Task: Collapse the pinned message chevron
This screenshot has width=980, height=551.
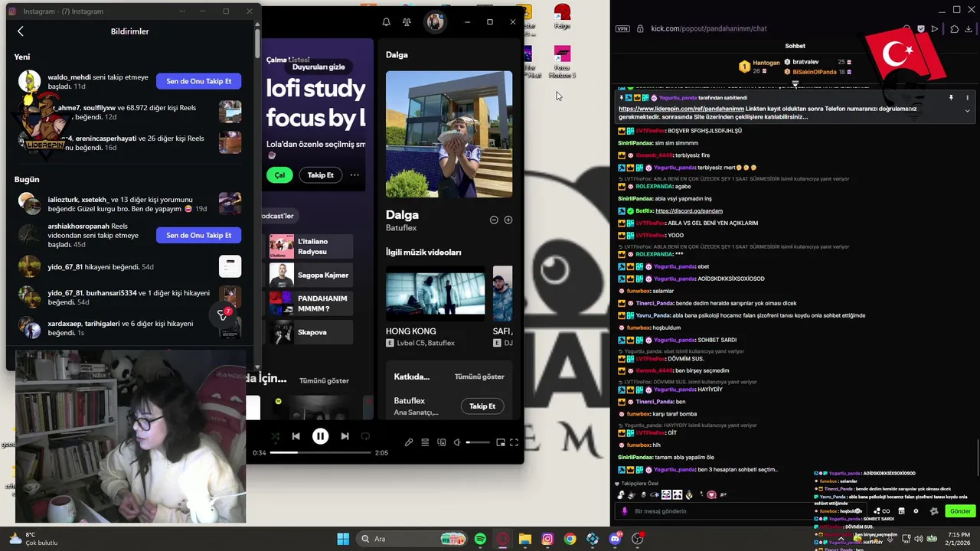Action: pyautogui.click(x=967, y=111)
